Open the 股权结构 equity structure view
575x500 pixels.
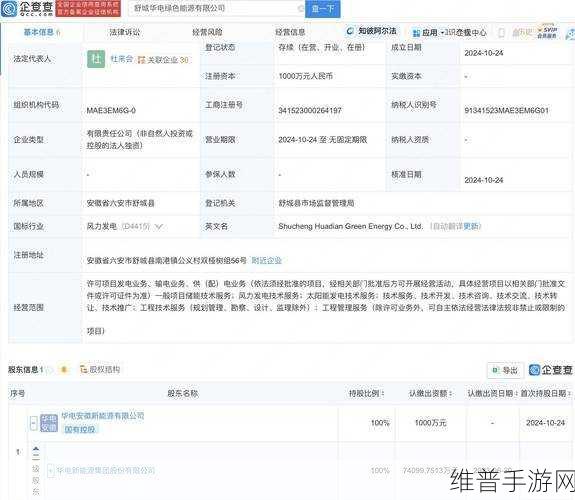click(x=100, y=369)
